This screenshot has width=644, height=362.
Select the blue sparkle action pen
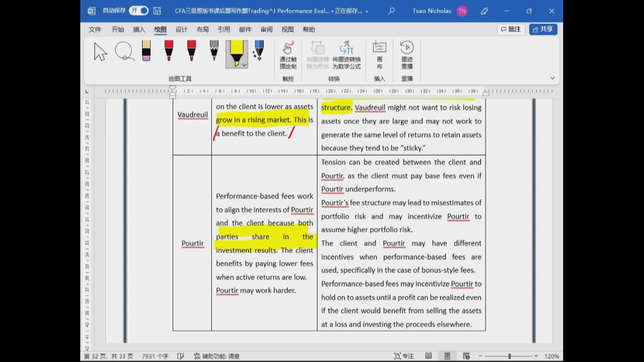[258, 51]
